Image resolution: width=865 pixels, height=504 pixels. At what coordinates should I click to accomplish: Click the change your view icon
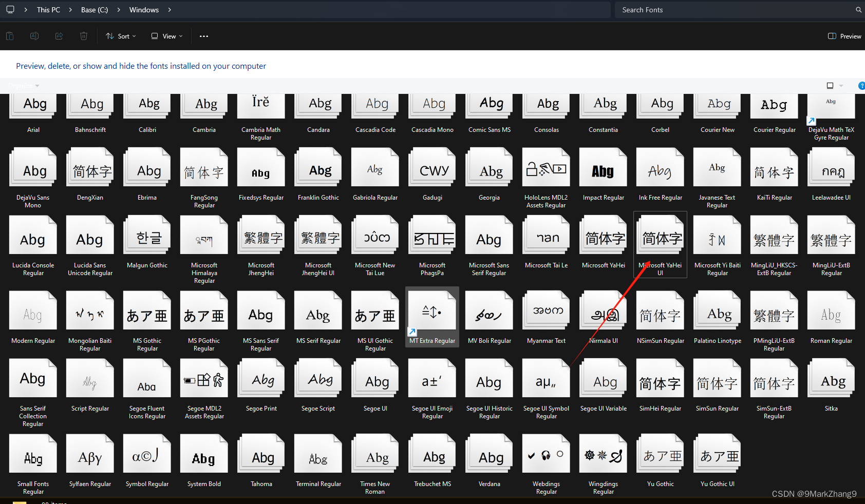click(830, 86)
